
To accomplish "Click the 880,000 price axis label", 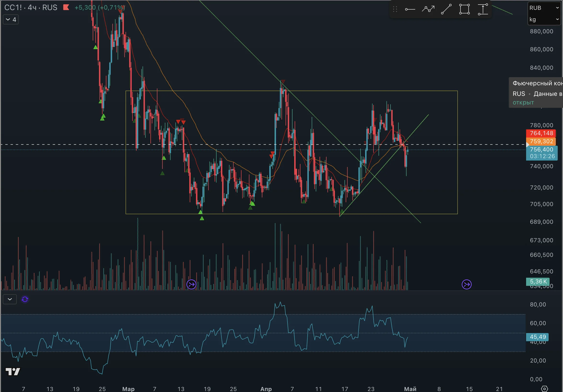I will tap(541, 31).
